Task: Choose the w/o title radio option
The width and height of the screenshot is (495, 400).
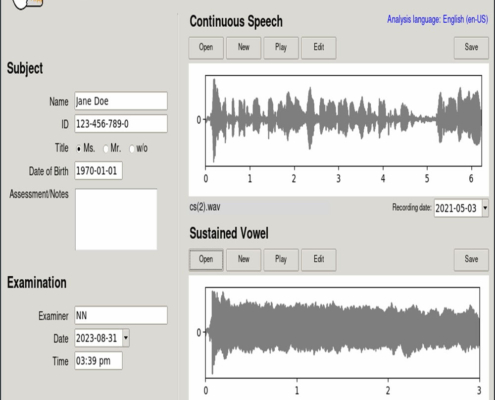Action: 132,149
